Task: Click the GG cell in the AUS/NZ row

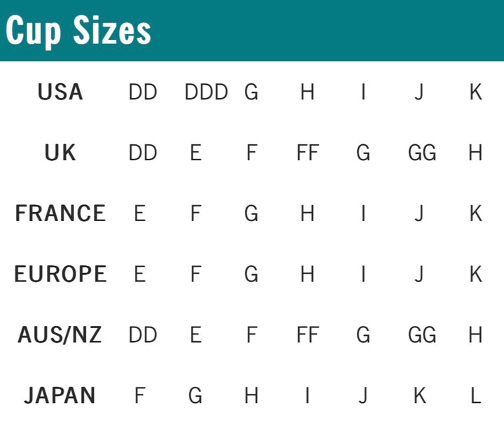Action: click(x=422, y=335)
